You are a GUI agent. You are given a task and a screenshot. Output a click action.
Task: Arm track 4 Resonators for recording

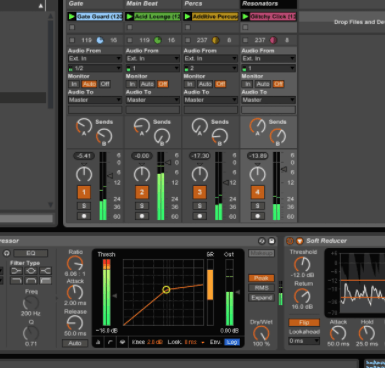point(257,216)
